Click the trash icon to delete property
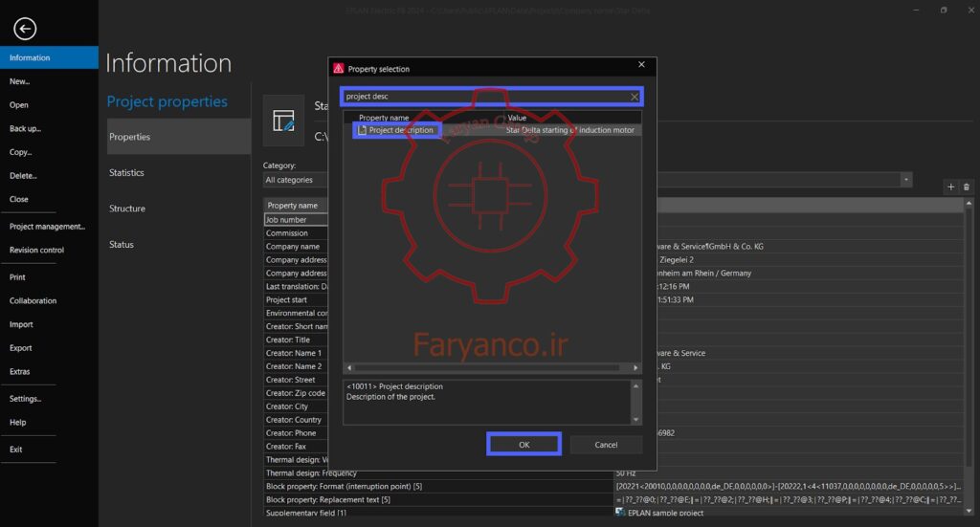Viewport: 980px width, 527px height. click(x=967, y=187)
